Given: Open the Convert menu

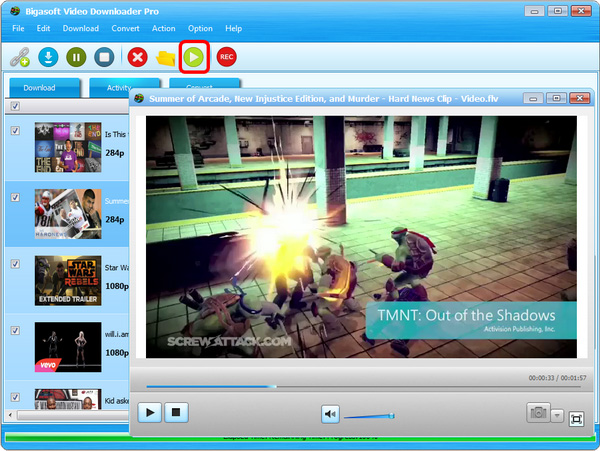Looking at the screenshot, I should pos(126,28).
